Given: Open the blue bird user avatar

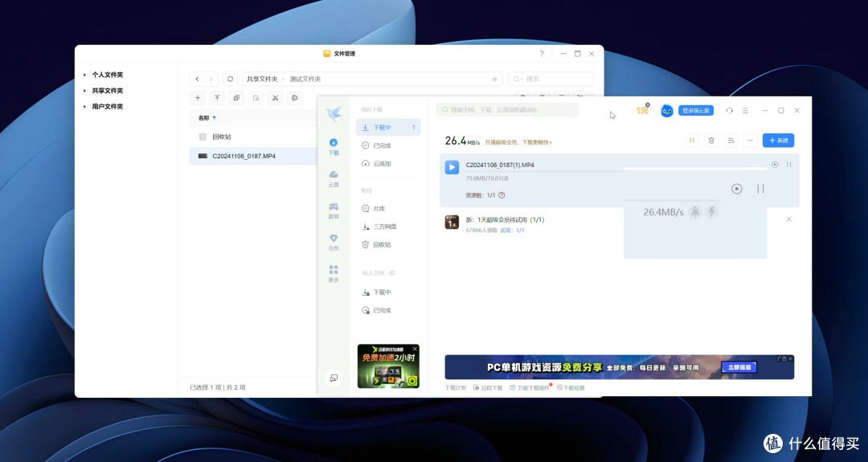Looking at the screenshot, I should coord(667,111).
